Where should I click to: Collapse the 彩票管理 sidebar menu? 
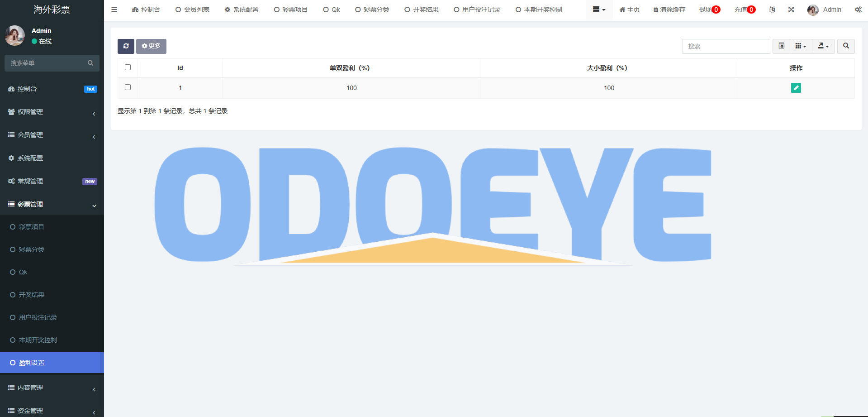point(52,204)
